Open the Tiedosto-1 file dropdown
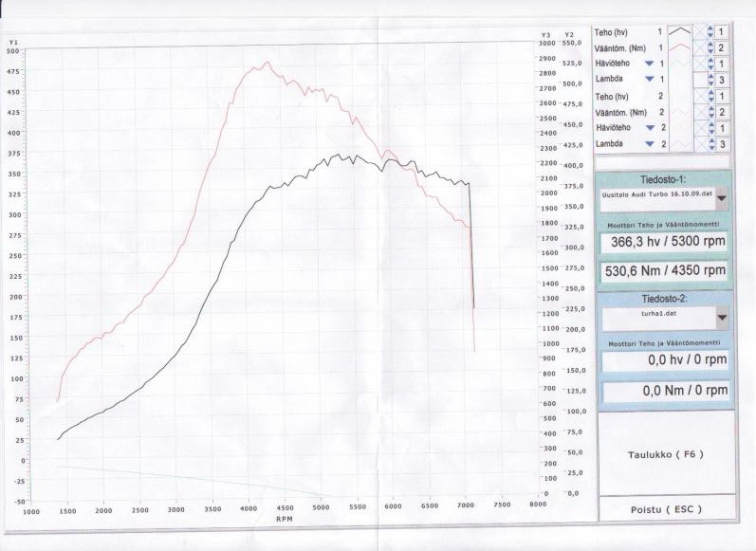Screen dimensions: 756x551 (x=722, y=198)
